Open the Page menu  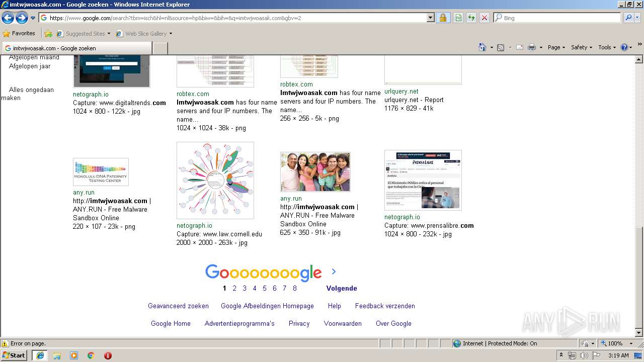click(x=557, y=47)
